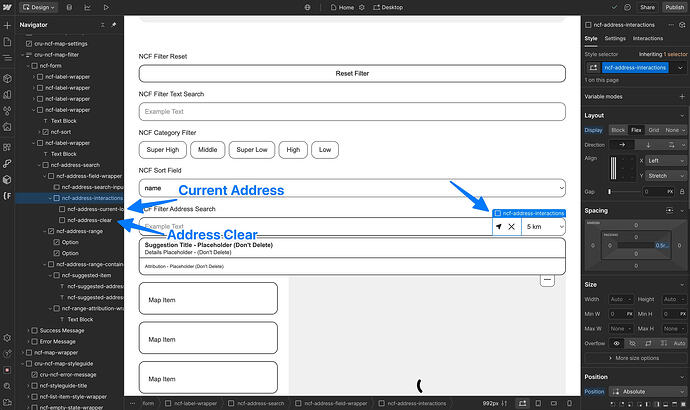Image resolution: width=690 pixels, height=410 pixels.
Task: Switch to the Settings tab
Action: (x=615, y=39)
